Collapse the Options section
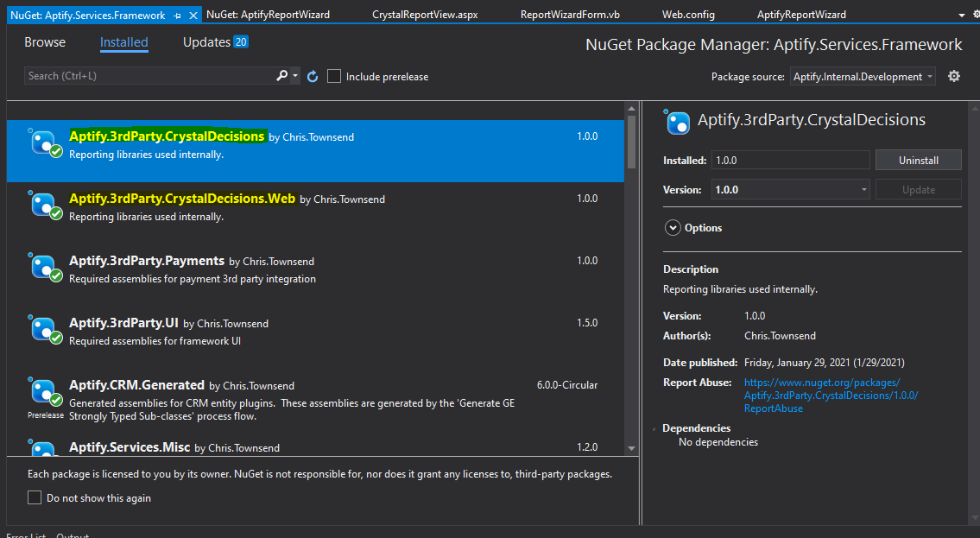 [x=673, y=227]
